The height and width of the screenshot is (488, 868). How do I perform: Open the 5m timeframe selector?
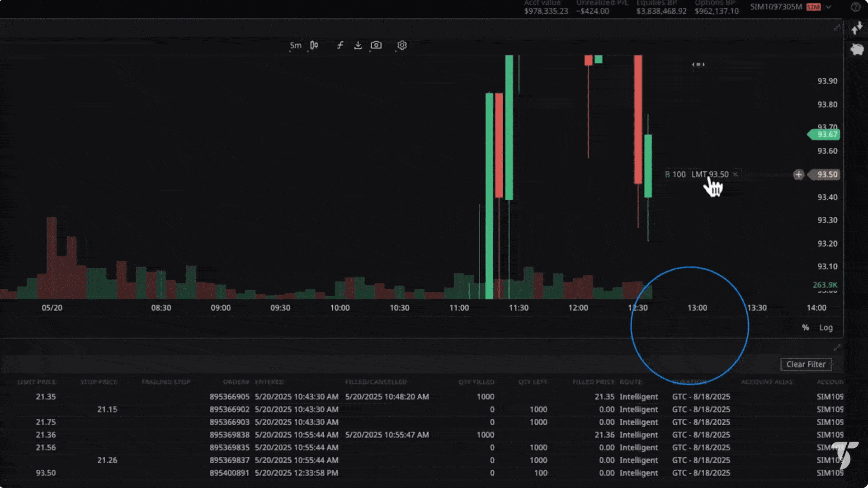295,45
